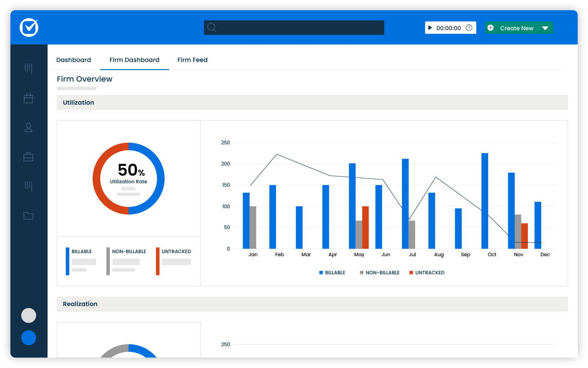588x368 pixels.
Task: Expand the Realization section header
Action: (80, 304)
